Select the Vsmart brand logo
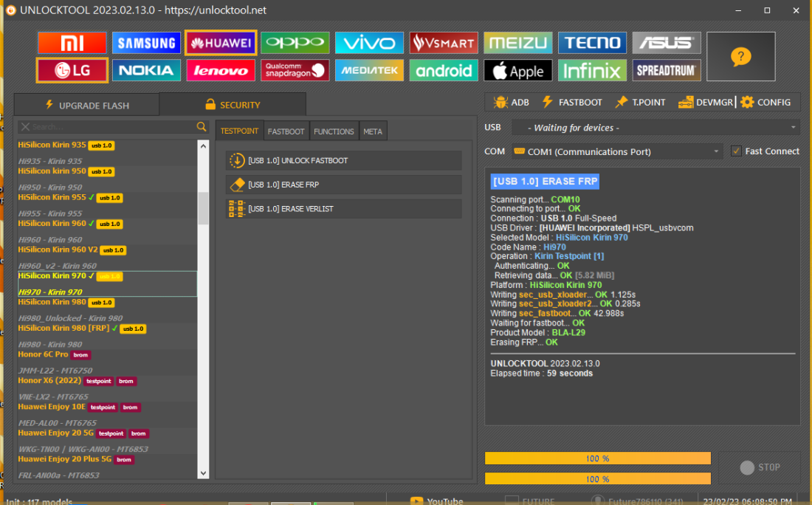 [444, 43]
